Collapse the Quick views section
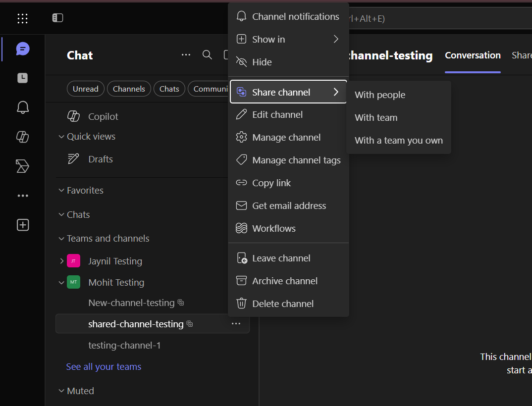Screen dimensions: 532x406 click(61, 137)
